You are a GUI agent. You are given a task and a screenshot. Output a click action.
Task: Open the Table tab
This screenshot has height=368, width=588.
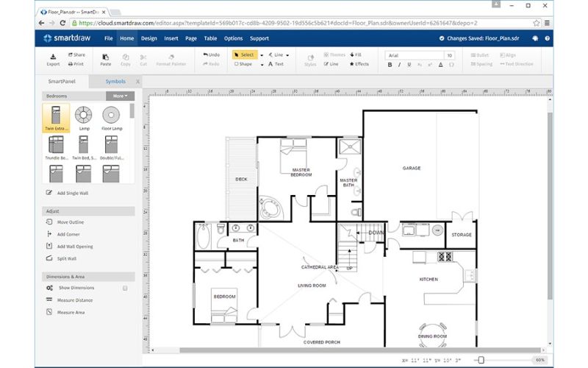click(x=210, y=38)
